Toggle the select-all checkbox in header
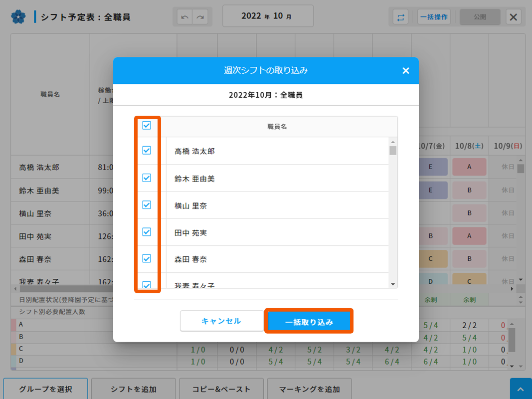 147,126
